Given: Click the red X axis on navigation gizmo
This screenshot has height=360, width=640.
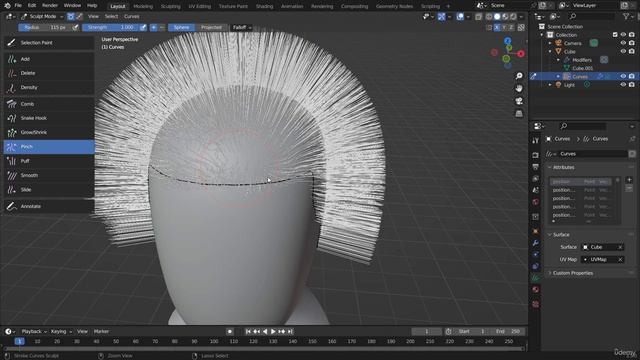Looking at the screenshot, I should click(521, 53).
